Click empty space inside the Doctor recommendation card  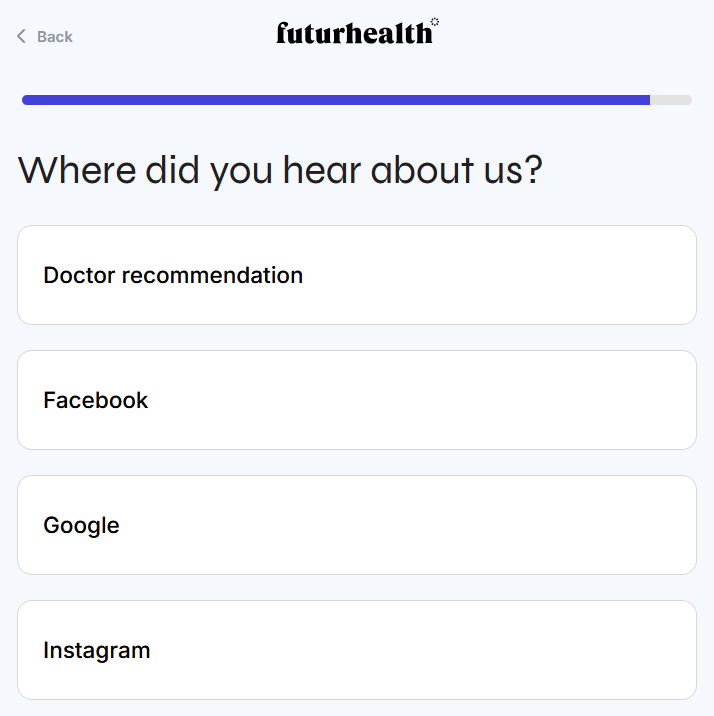pos(520,275)
